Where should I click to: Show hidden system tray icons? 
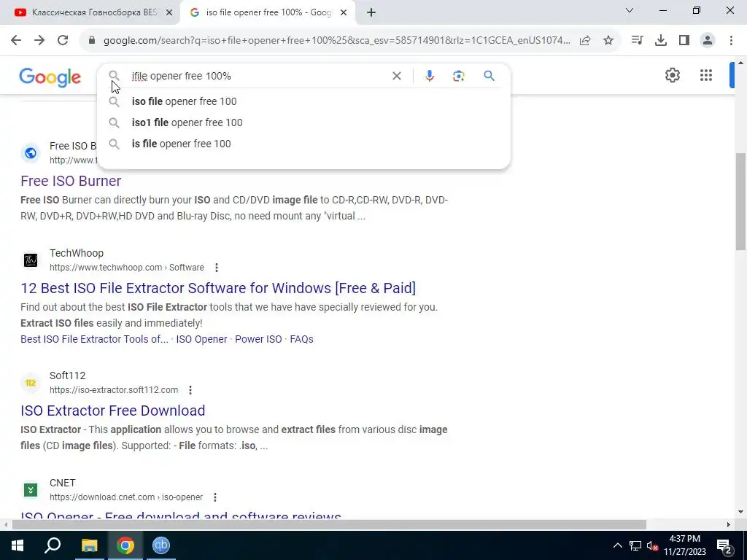(617, 545)
